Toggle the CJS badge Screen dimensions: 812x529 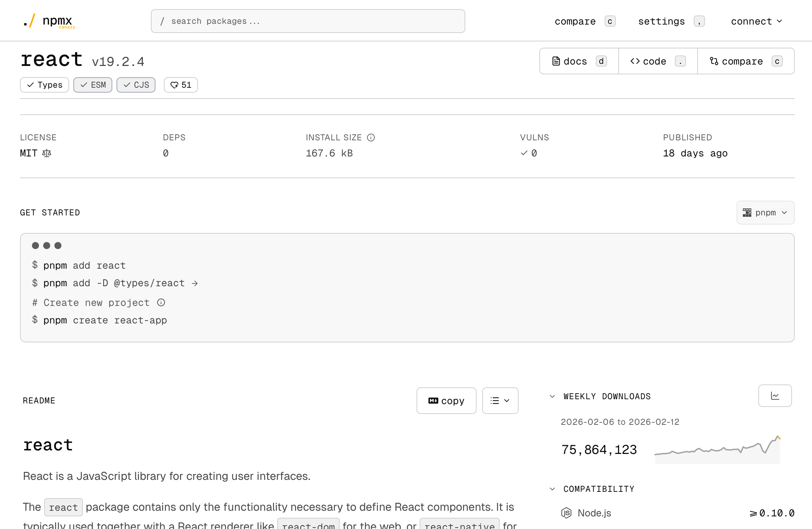(136, 85)
